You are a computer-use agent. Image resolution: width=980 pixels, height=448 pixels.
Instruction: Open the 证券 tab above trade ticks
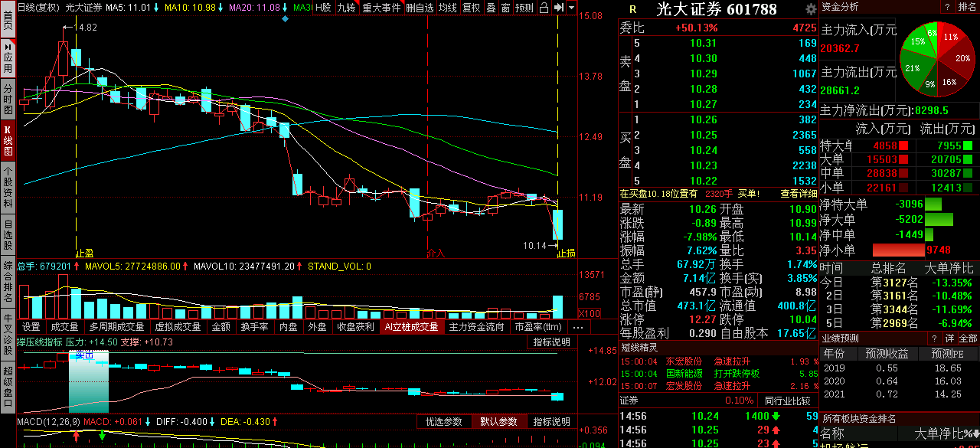[x=629, y=401]
